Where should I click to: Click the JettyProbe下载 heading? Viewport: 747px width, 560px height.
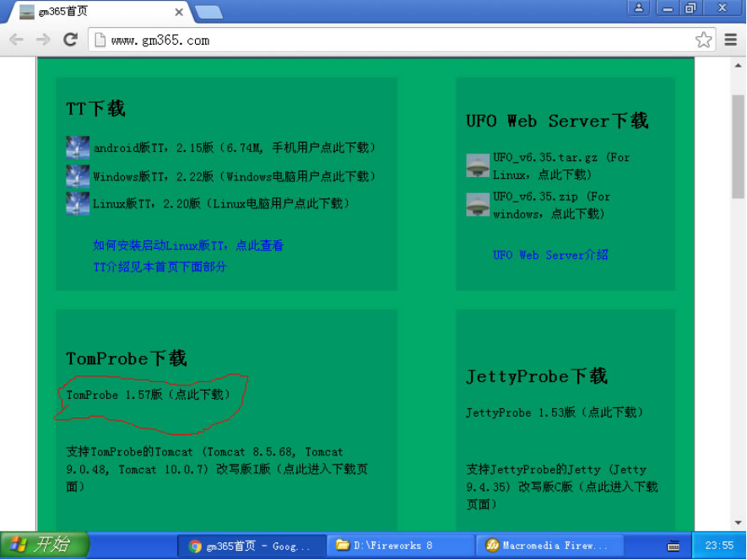click(x=537, y=376)
